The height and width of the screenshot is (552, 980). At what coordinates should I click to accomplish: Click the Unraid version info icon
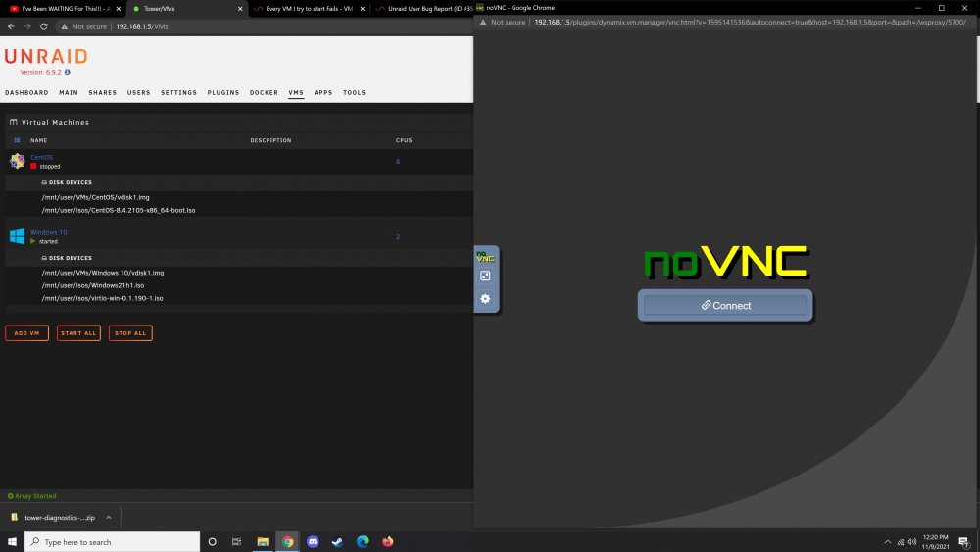click(68, 72)
